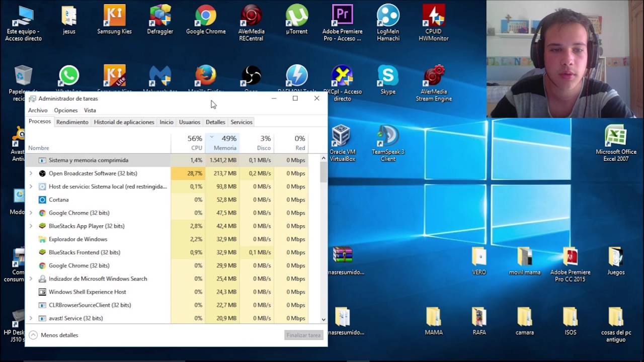Sort processes by Memoria column
Viewport: 644px width, 362px height.
[222, 143]
